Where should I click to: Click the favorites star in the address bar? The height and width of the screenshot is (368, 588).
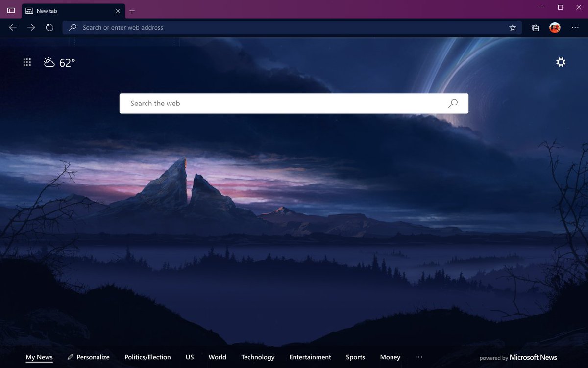pyautogui.click(x=512, y=28)
